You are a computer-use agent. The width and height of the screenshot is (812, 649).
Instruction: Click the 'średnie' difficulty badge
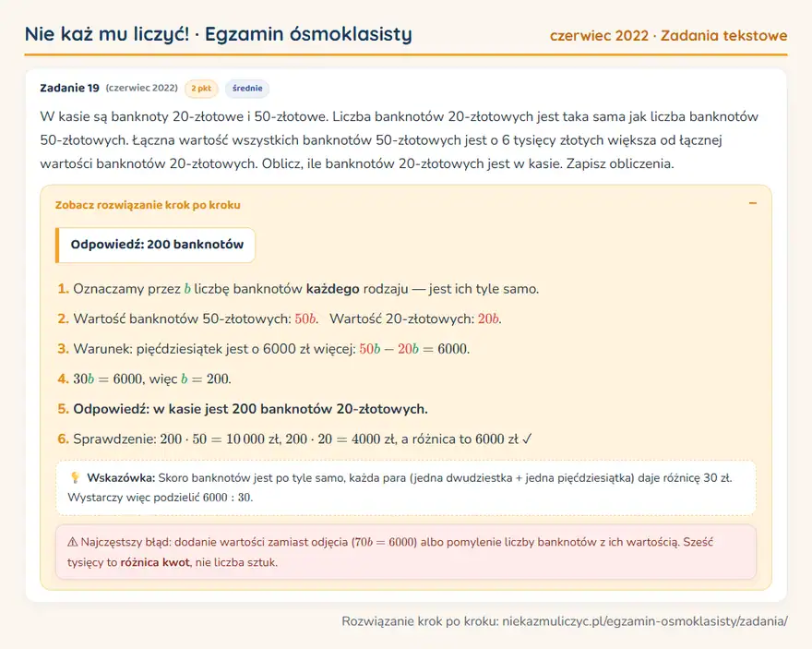[247, 89]
